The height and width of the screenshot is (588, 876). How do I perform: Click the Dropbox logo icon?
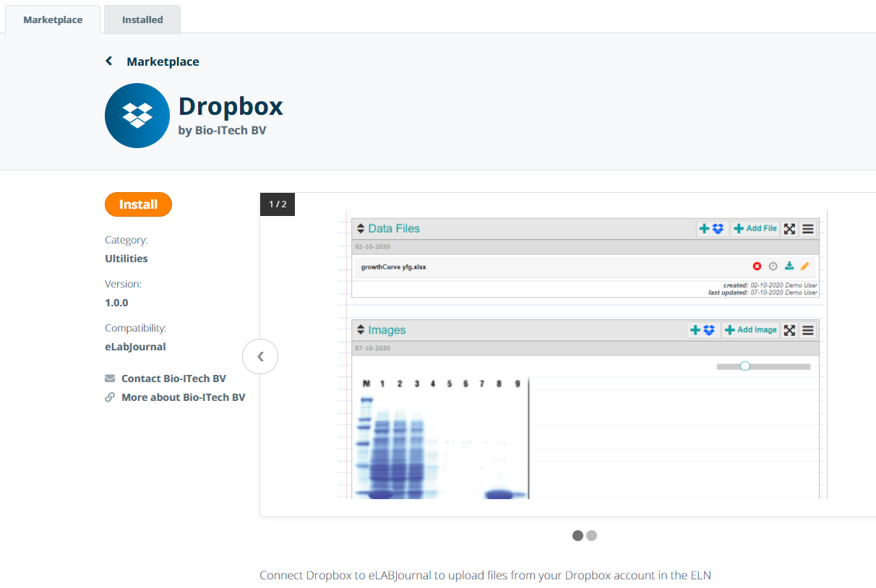pyautogui.click(x=137, y=116)
